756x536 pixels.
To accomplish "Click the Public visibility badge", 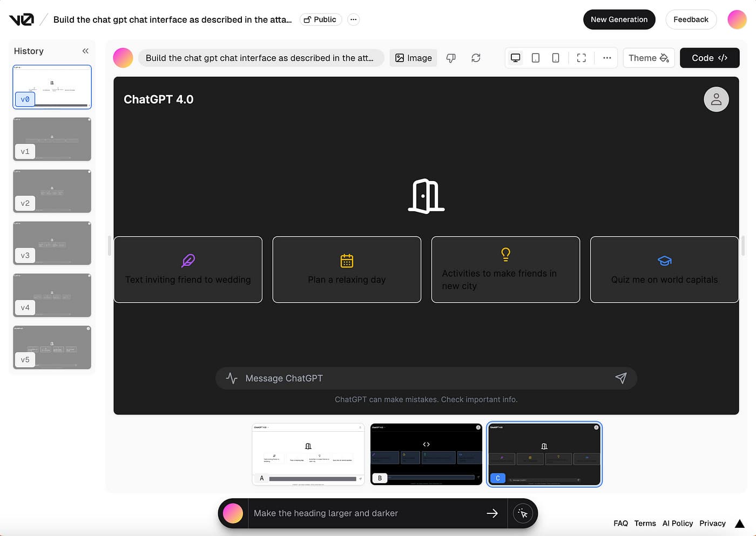I will tap(320, 19).
